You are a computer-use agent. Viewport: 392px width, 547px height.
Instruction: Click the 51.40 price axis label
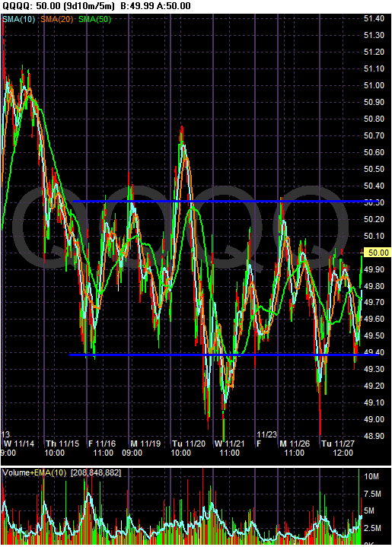374,18
